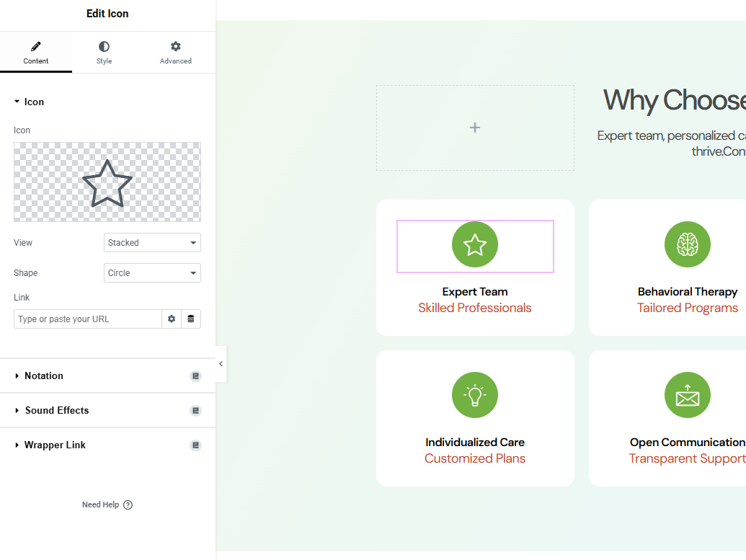746x560 pixels.
Task: Click the Need Help question mark icon
Action: 128,505
